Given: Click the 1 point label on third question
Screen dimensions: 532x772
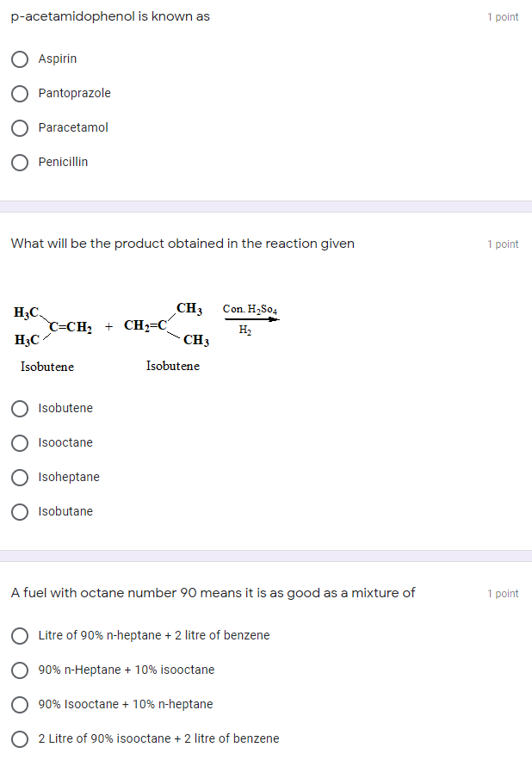Looking at the screenshot, I should pyautogui.click(x=503, y=593).
